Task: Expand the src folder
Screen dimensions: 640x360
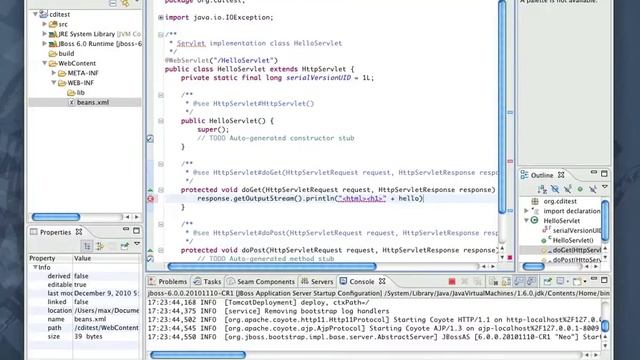Action: 44,24
